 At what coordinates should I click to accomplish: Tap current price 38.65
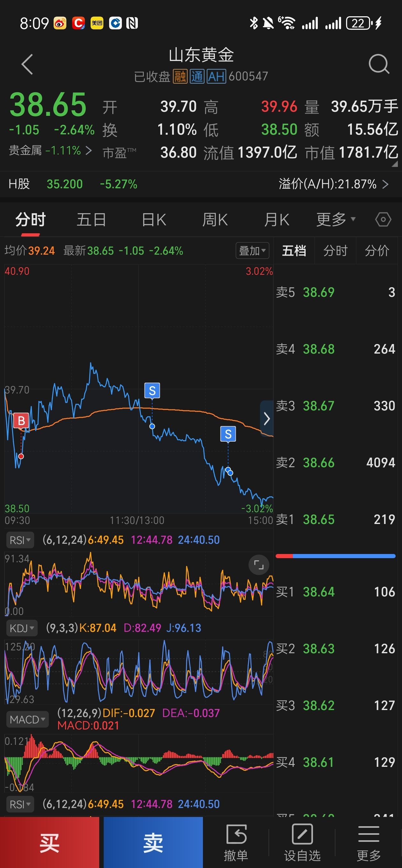click(48, 105)
